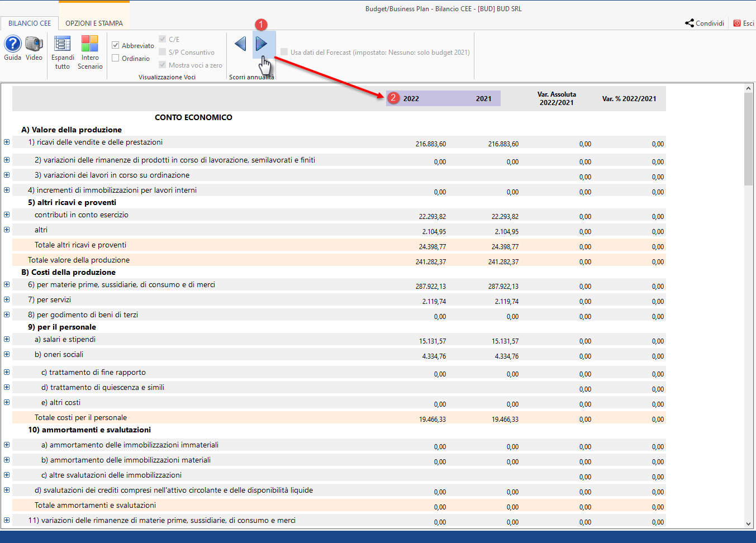756x543 pixels.
Task: Click the left arrow to scroll years back
Action: [x=241, y=44]
